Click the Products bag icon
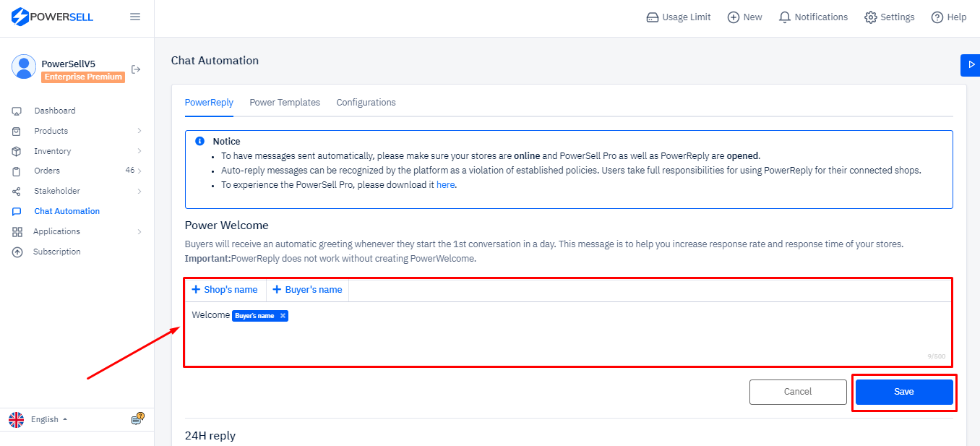 click(x=17, y=132)
